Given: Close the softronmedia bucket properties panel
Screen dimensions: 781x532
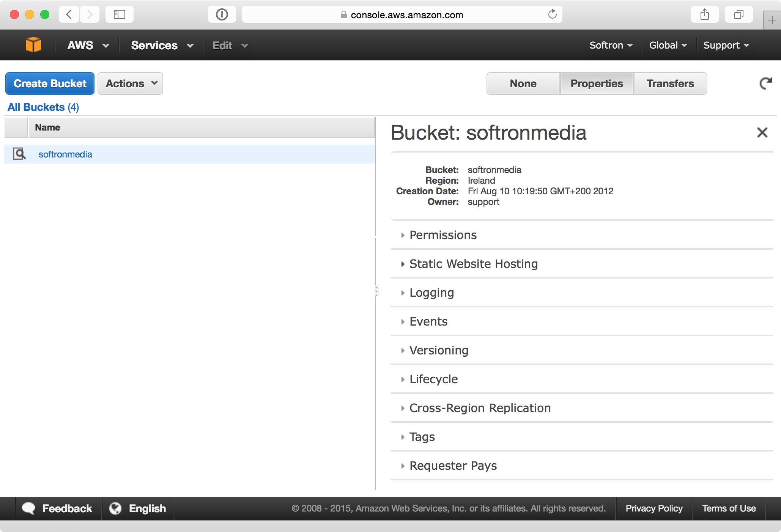Looking at the screenshot, I should (762, 132).
